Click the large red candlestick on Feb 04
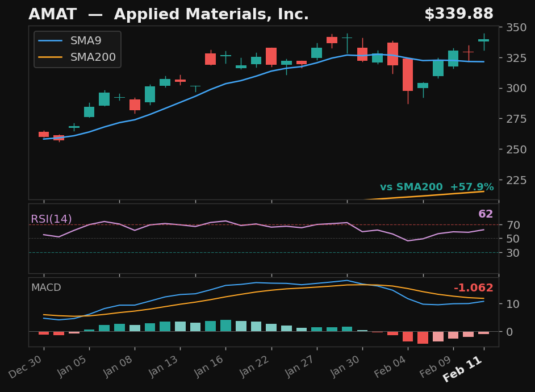 (408, 75)
